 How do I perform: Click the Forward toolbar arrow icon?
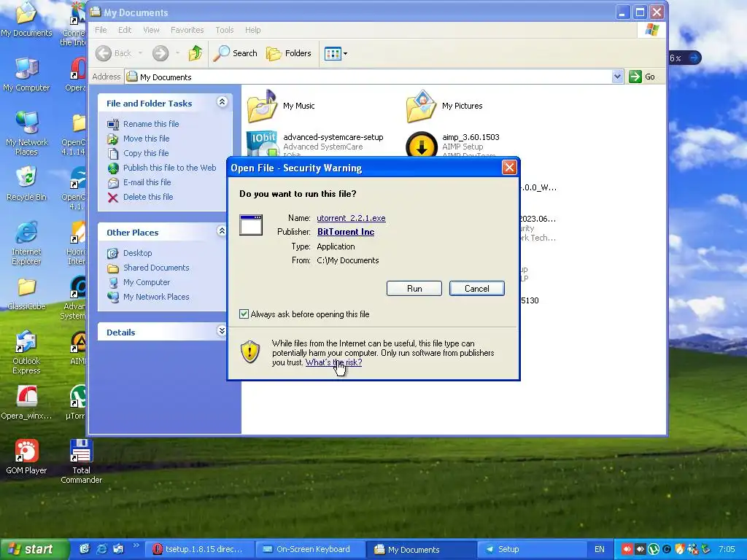(x=160, y=53)
